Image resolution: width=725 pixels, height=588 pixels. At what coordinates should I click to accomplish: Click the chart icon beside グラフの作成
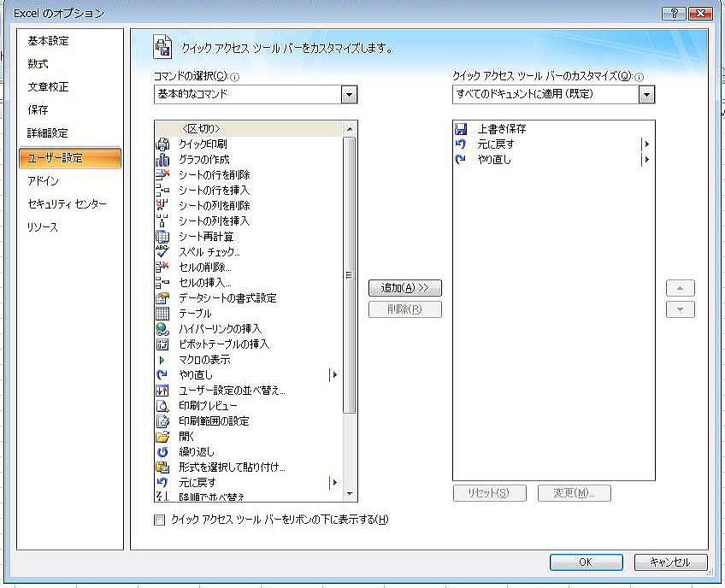tap(162, 160)
